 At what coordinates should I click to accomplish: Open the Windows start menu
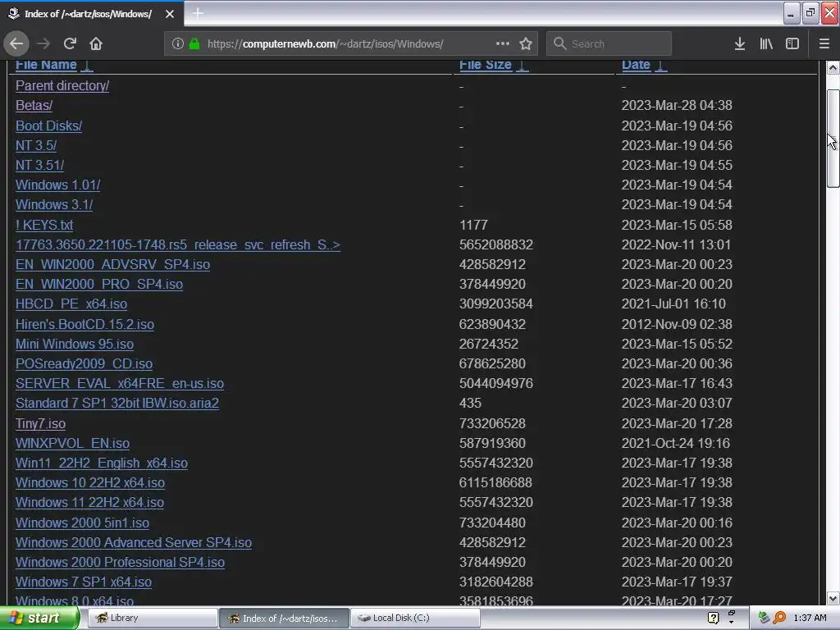click(x=39, y=619)
